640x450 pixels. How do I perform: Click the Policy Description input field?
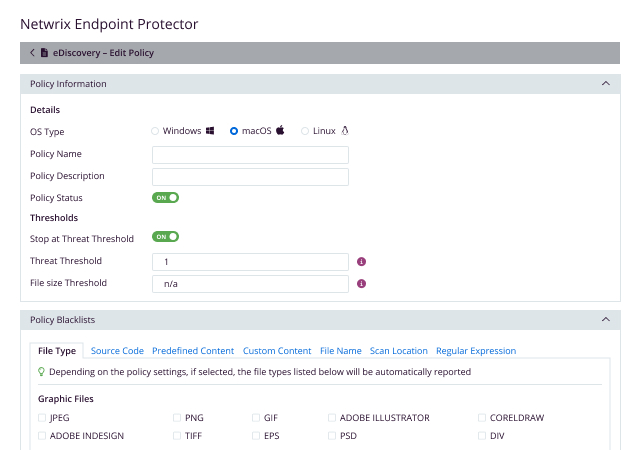pos(250,177)
